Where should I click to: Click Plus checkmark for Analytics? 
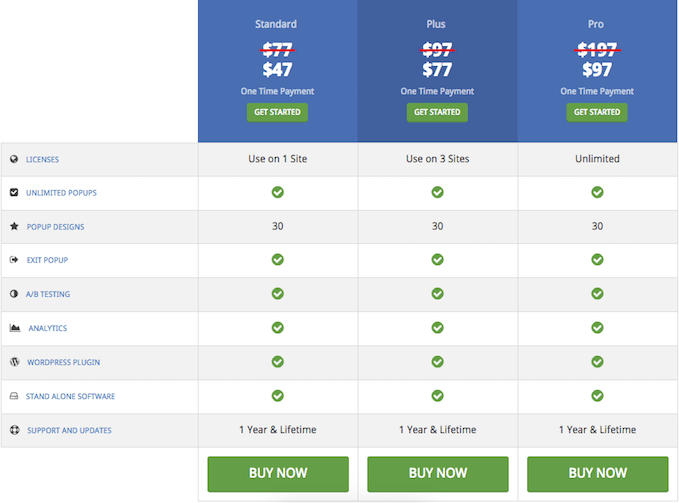point(437,328)
